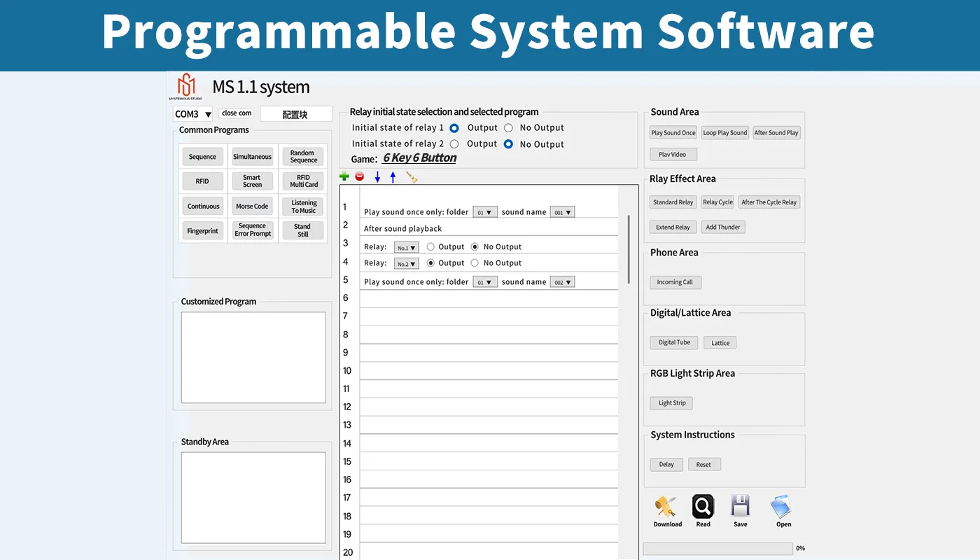
Task: Click the Play Sound Once button
Action: point(673,132)
